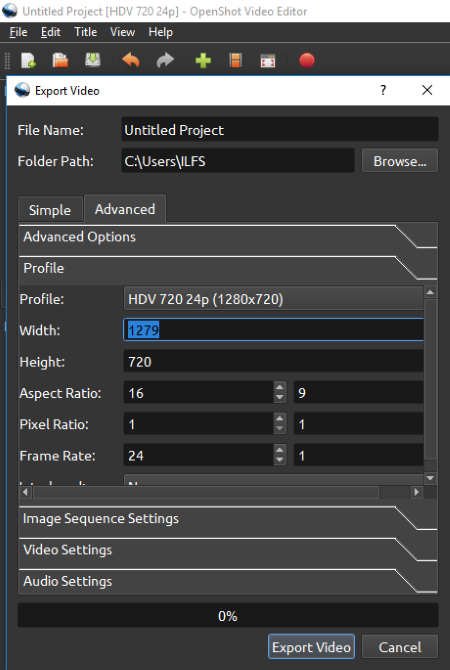Click the Frame Rate field showing 24

[199, 455]
